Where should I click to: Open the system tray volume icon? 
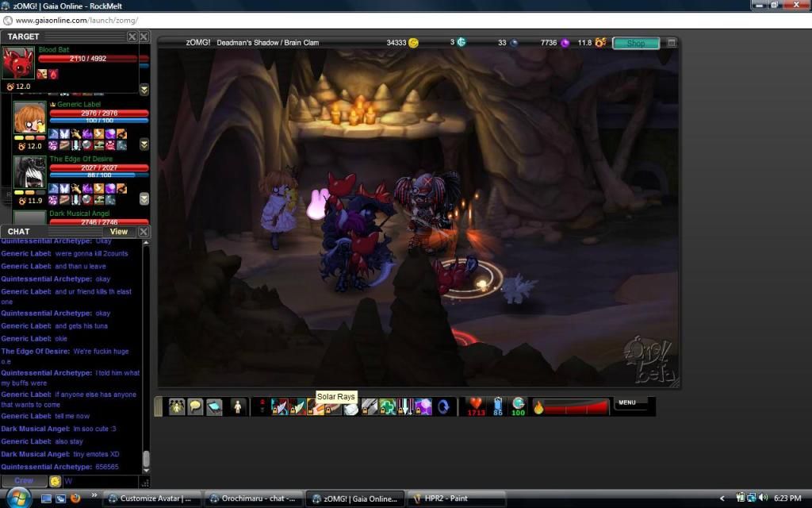(x=763, y=498)
